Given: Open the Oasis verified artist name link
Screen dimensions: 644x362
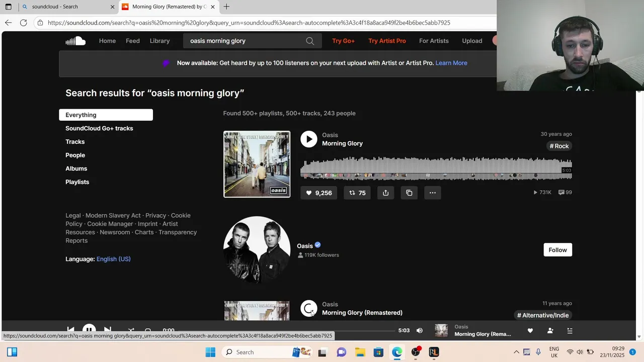Looking at the screenshot, I should pos(305,246).
